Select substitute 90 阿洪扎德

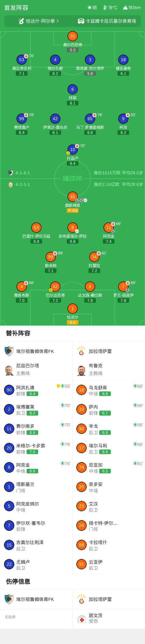click(x=36, y=390)
